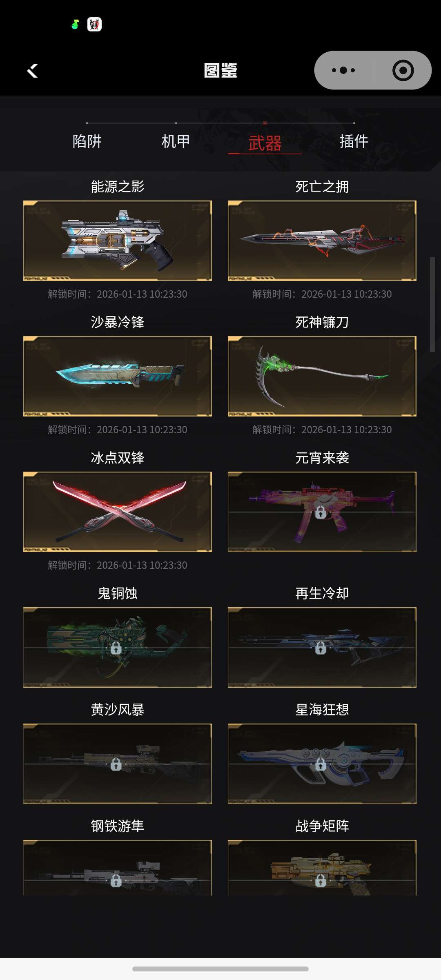This screenshot has height=980, width=441.
Task: Tap the mini-program close circle icon
Action: [403, 70]
